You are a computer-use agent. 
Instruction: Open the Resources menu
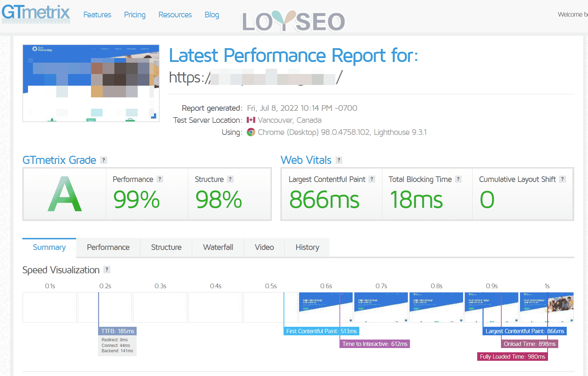tap(175, 15)
